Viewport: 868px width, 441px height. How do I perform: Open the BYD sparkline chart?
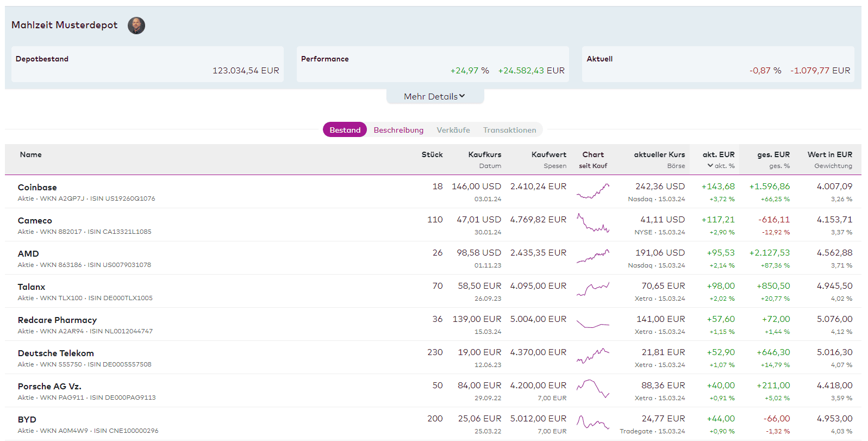[592, 423]
